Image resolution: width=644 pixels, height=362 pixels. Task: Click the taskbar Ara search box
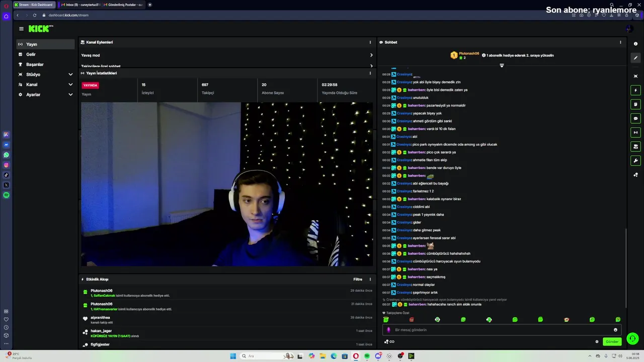tap(267, 356)
